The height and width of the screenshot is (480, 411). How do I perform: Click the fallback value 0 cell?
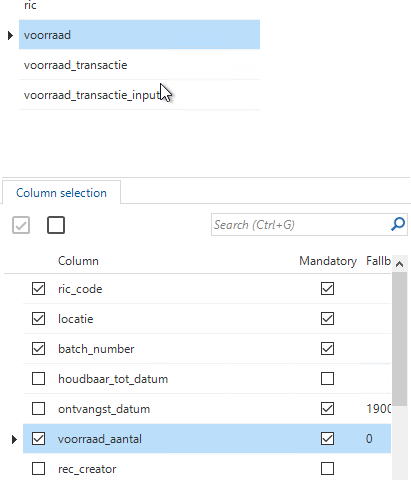click(369, 439)
